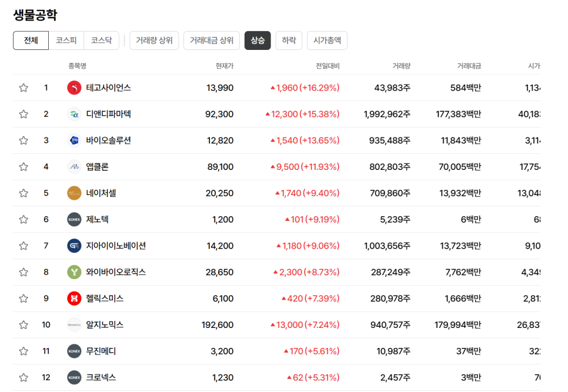Click the price 92,300
This screenshot has height=392, width=568.
coord(219,114)
